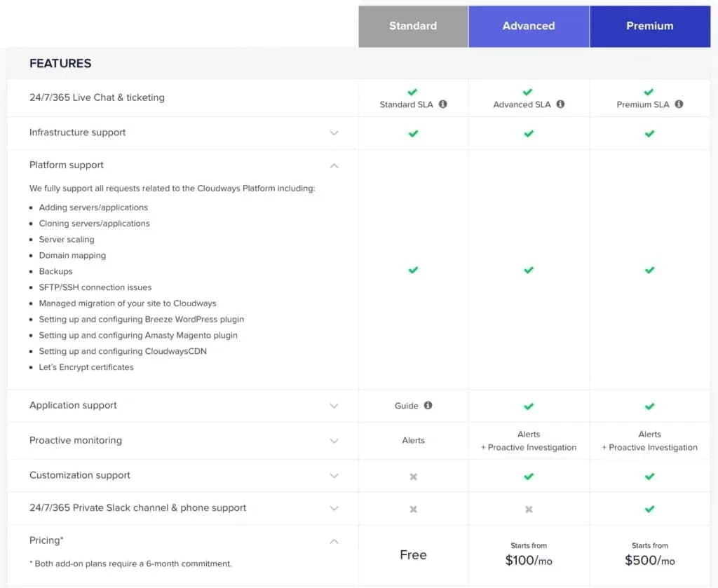Image resolution: width=718 pixels, height=588 pixels.
Task: Expand the Proactive monitoring row
Action: [334, 440]
